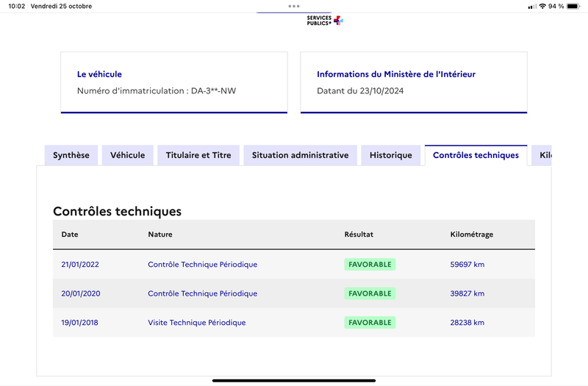Switch to the Historique tab

(391, 155)
